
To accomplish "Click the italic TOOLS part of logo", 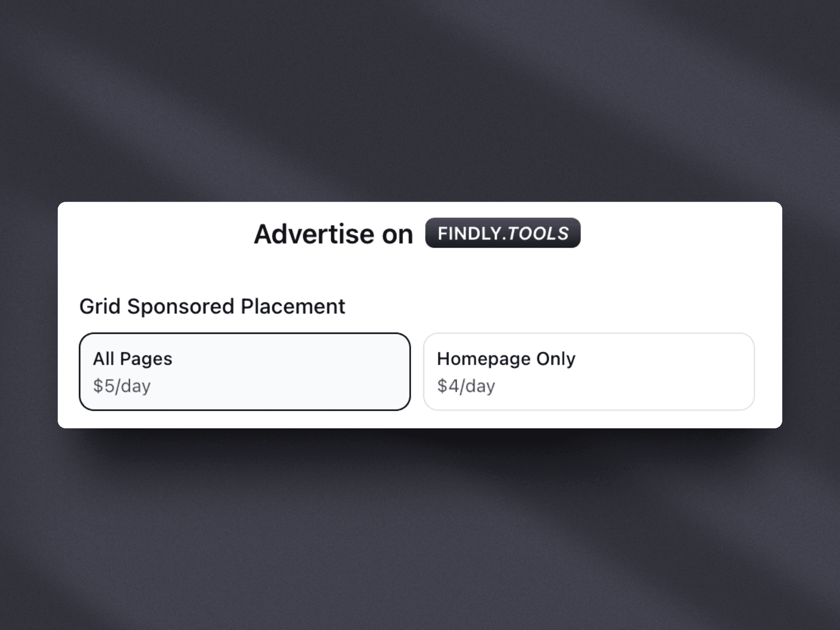I will (x=538, y=233).
